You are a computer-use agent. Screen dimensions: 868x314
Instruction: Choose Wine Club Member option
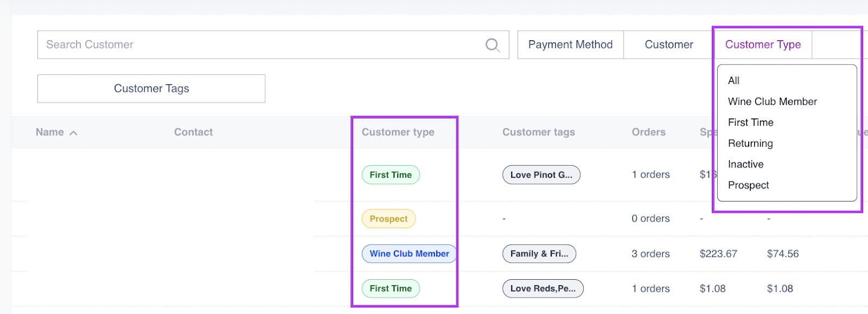(772, 102)
